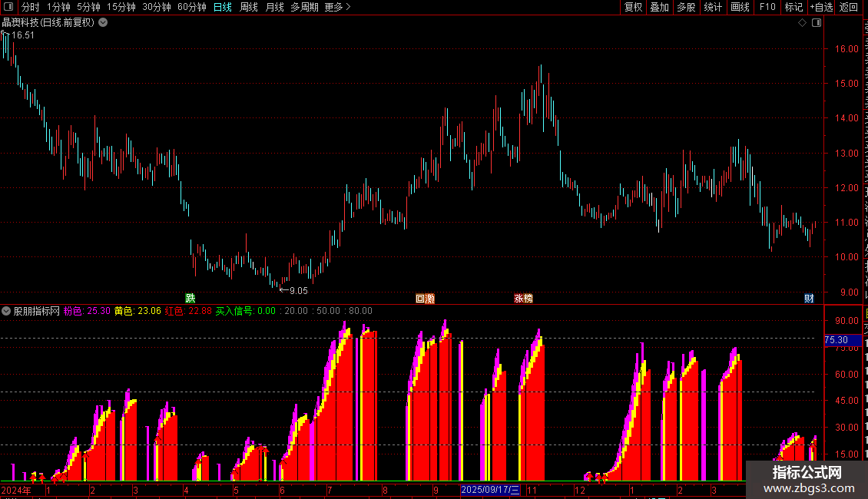
Task: Click the green 跌 info marker
Action: (x=190, y=298)
